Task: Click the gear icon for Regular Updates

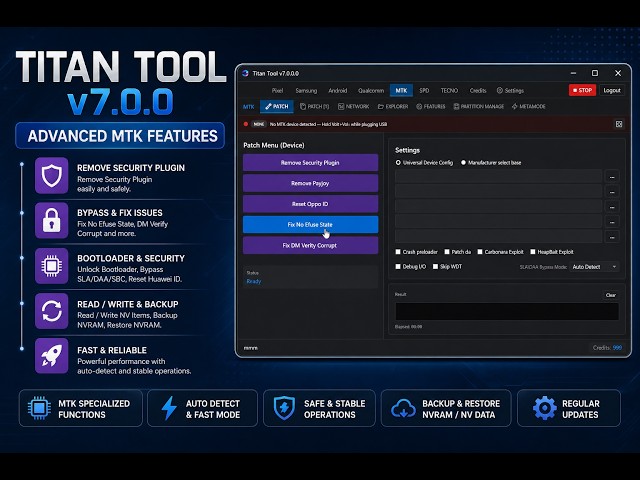Action: 544,408
